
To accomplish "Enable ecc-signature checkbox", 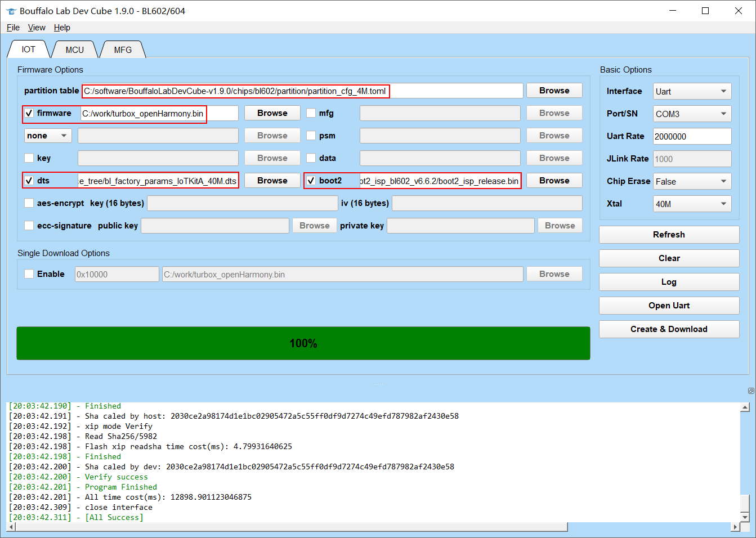I will 29,226.
